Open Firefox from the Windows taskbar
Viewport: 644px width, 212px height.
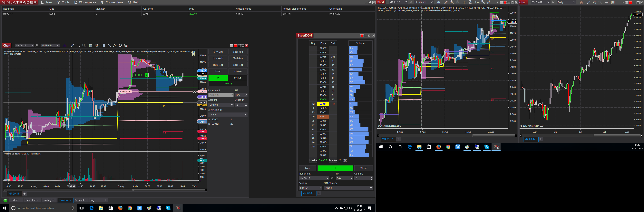[120, 208]
